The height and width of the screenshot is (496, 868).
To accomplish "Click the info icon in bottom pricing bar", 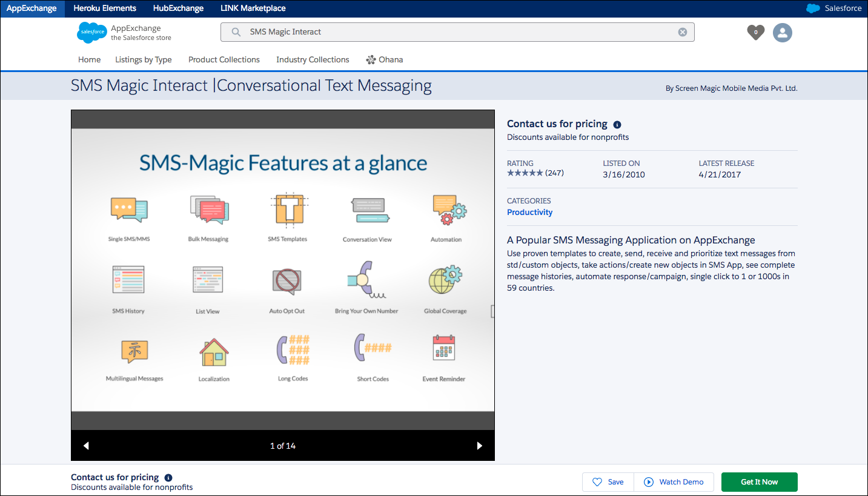I will point(168,477).
